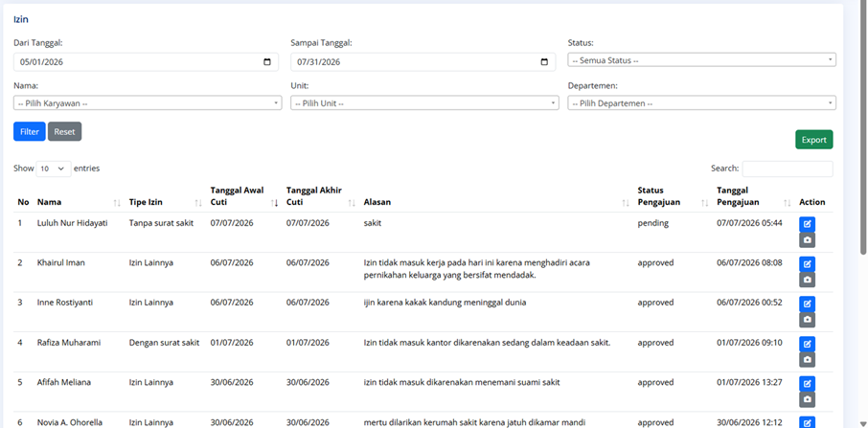Click the Izin page heading
The width and height of the screenshot is (868, 428).
21,19
